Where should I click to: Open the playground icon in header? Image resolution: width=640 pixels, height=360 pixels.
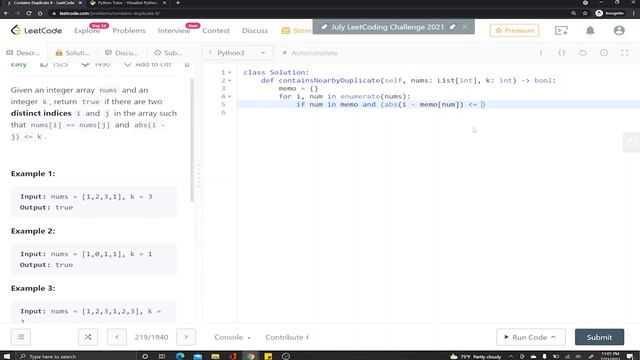[561, 31]
